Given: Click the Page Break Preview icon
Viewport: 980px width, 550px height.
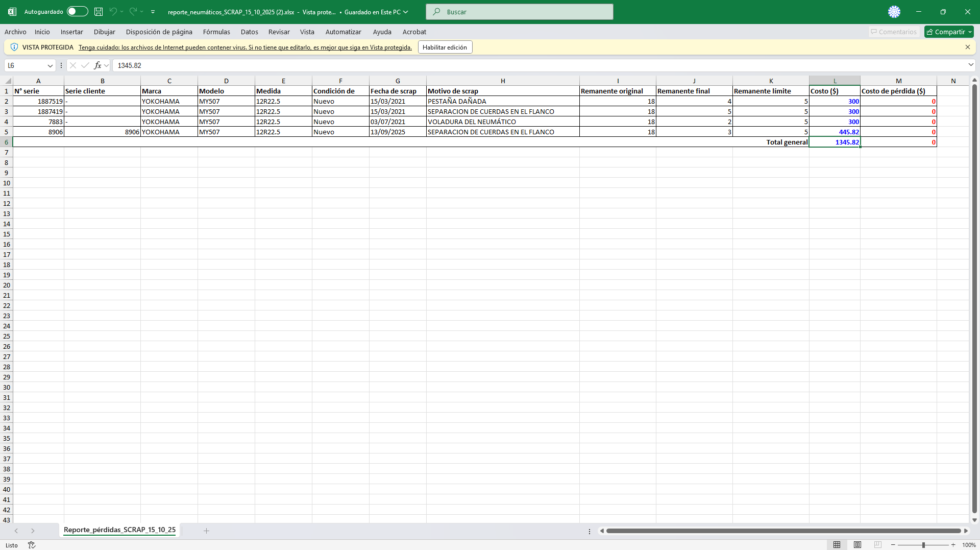Looking at the screenshot, I should 877,545.
